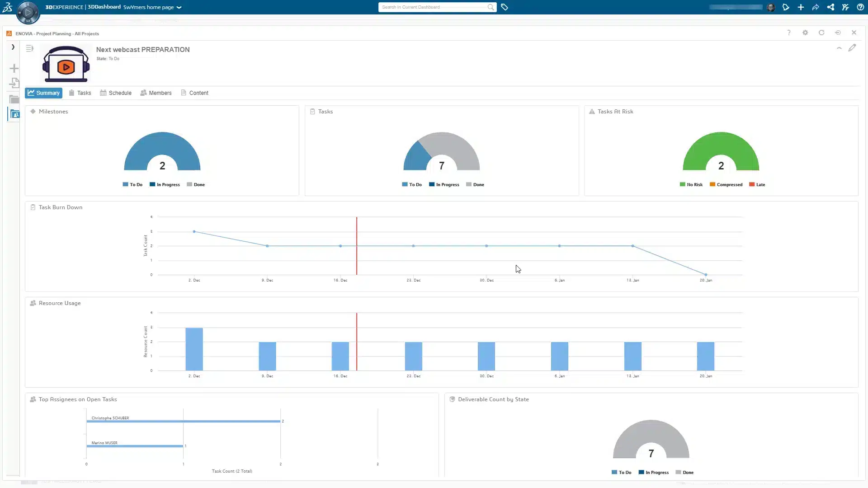Collapse the project header with the chevron
This screenshot has width=868, height=488.
tap(840, 48)
